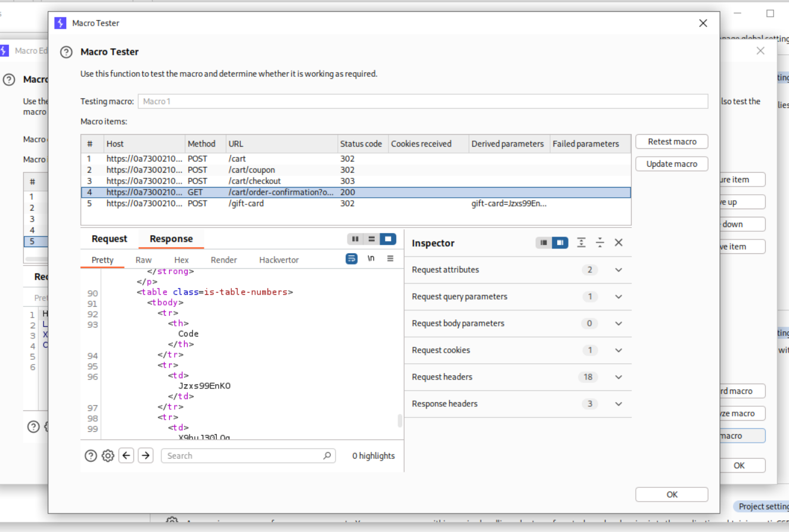
Task: Expand Request headers section chevron
Action: coord(618,377)
